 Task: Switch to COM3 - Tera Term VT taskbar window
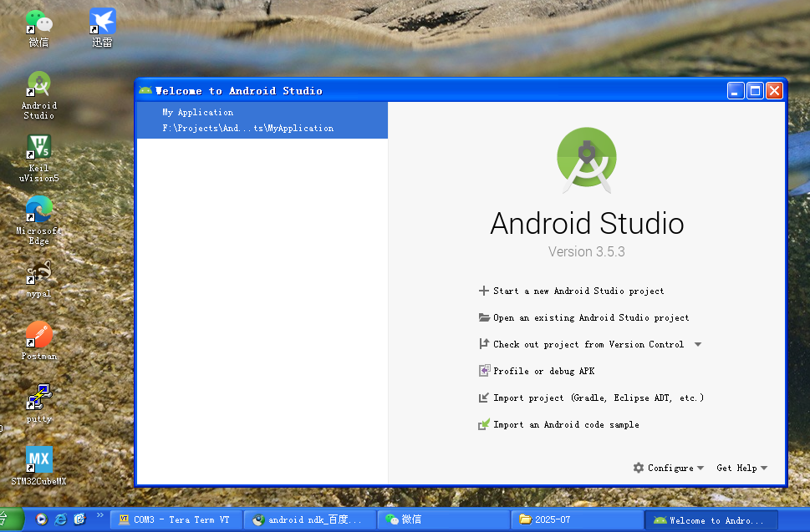[176, 519]
